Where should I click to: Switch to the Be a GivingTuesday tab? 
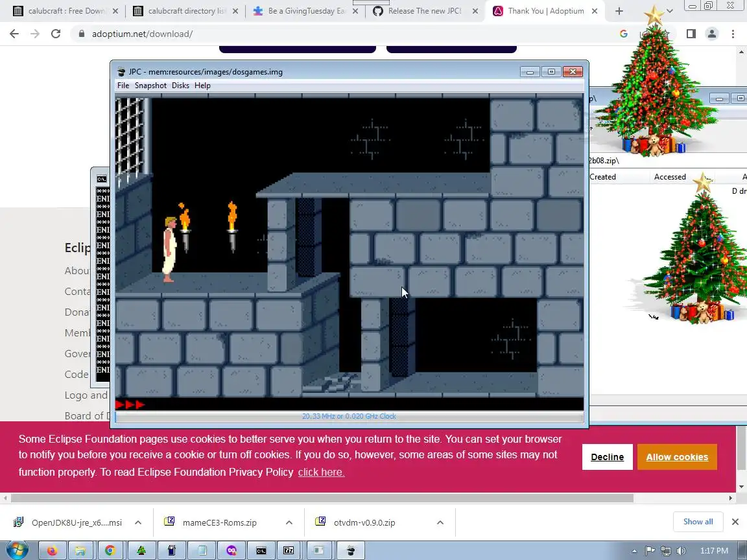(306, 11)
